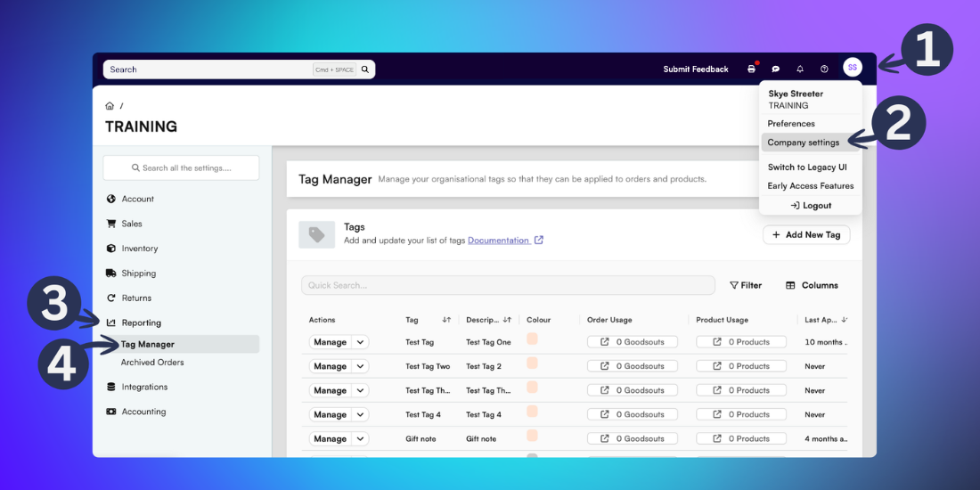Click the Account globe icon
The width and height of the screenshot is (980, 490).
111,199
